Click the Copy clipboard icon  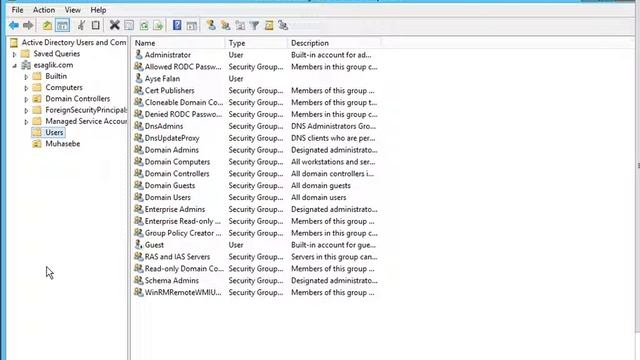coord(96,26)
